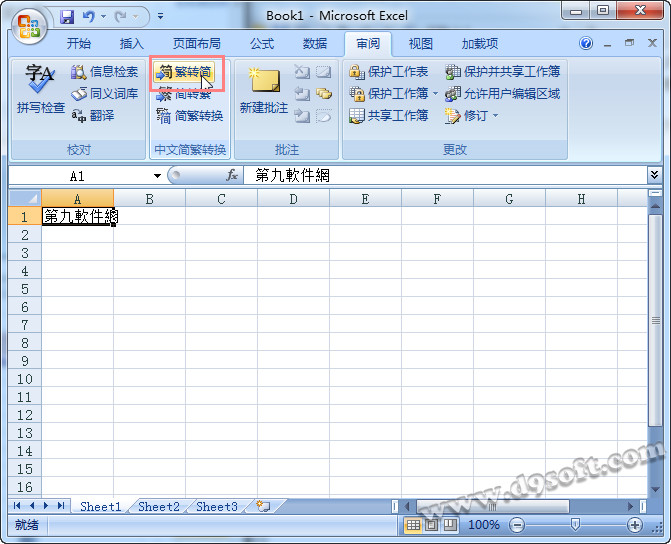
Task: Switch to Sheet3 tab
Action: [217, 507]
